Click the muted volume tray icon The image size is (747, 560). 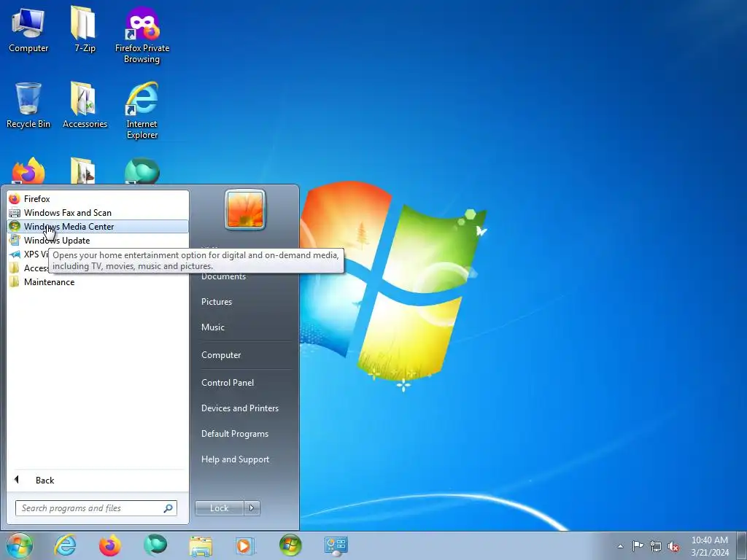[673, 546]
